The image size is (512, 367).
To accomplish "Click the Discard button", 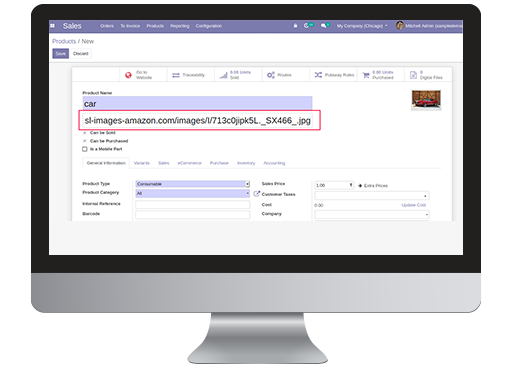I will pos(81,53).
